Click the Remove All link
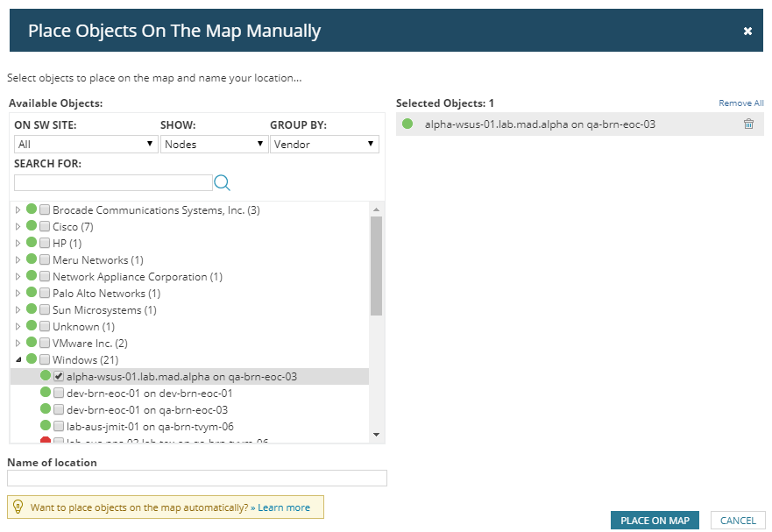 tap(740, 103)
